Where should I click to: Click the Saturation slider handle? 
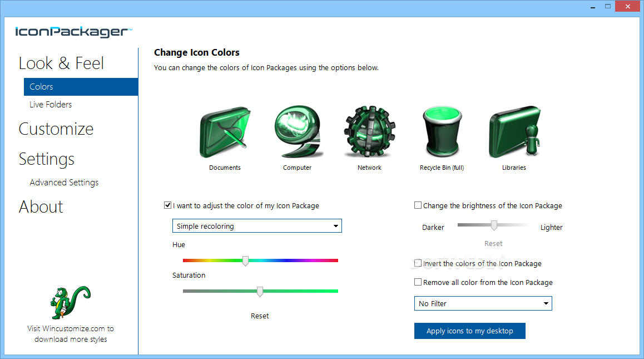tap(260, 292)
